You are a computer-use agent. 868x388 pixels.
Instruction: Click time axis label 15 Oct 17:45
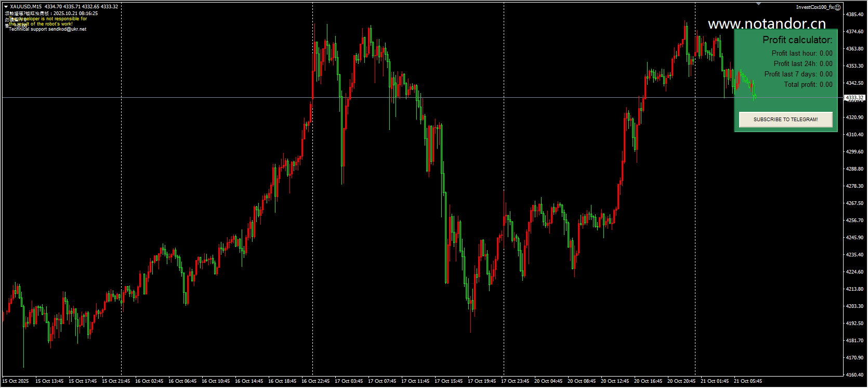point(83,381)
